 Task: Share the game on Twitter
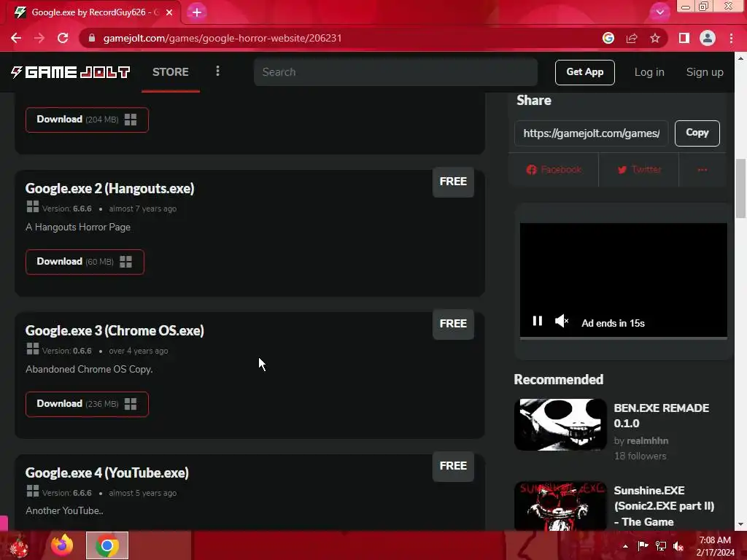639,169
